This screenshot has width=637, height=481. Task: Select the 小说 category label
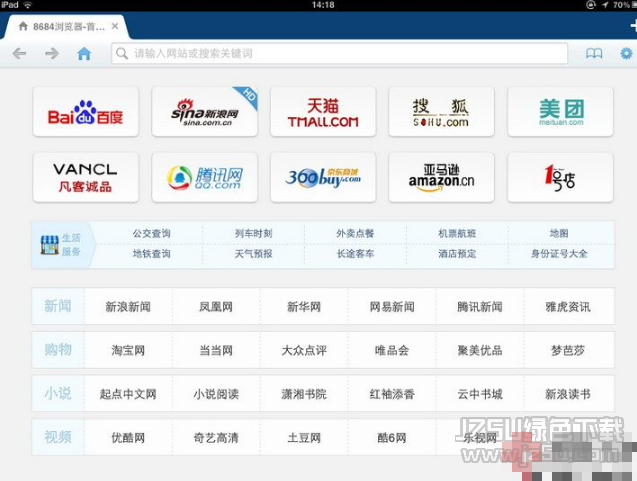point(58,393)
